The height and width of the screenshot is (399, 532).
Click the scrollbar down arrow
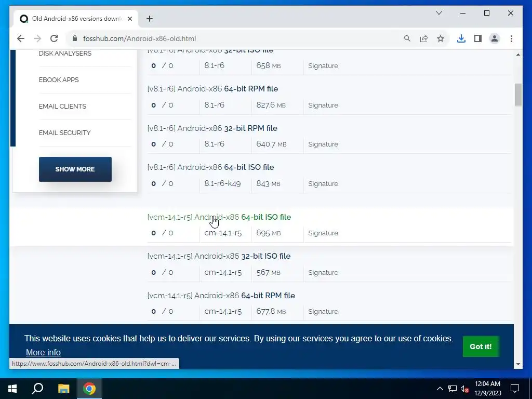point(518,364)
